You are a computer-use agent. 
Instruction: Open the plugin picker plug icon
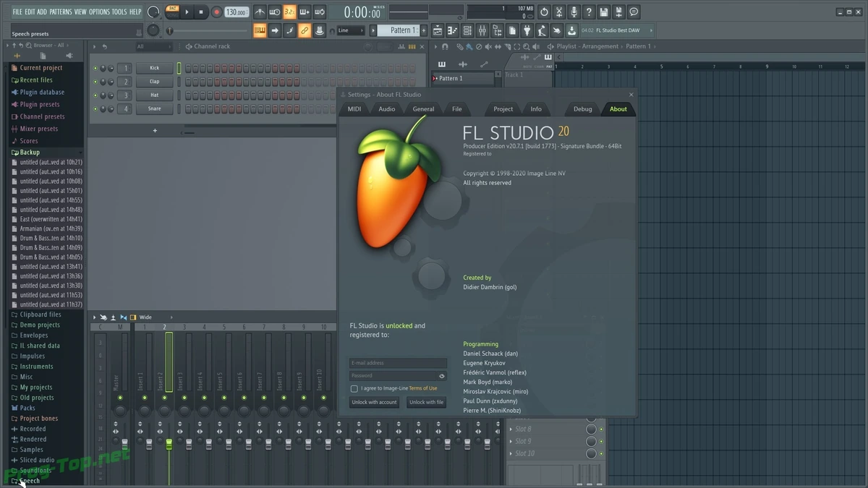pyautogui.click(x=527, y=30)
